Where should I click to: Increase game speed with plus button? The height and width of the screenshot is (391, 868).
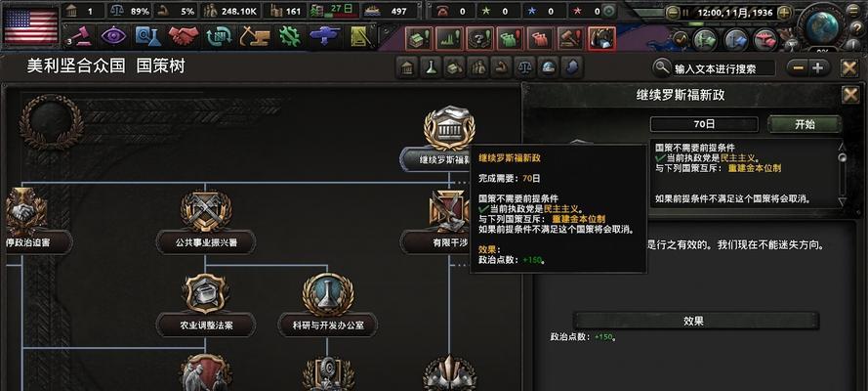point(784,12)
